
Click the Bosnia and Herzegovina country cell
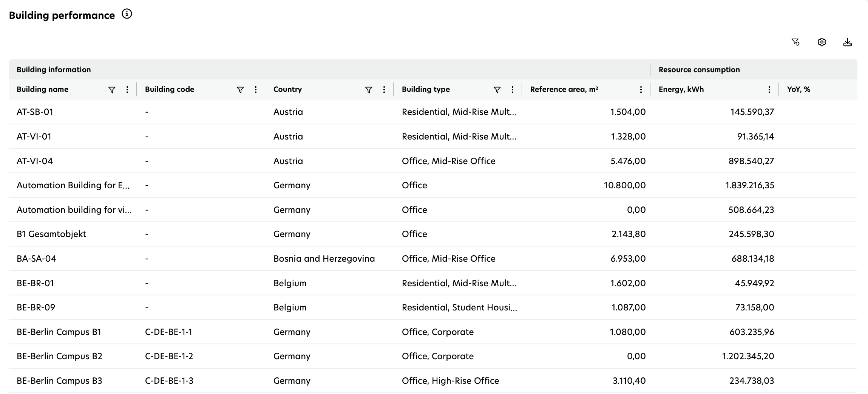pos(324,259)
